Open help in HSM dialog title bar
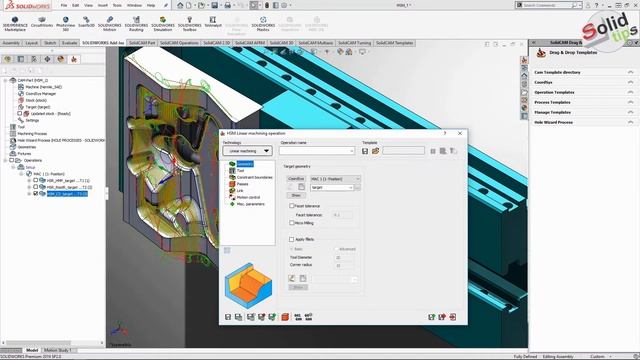 [445, 133]
